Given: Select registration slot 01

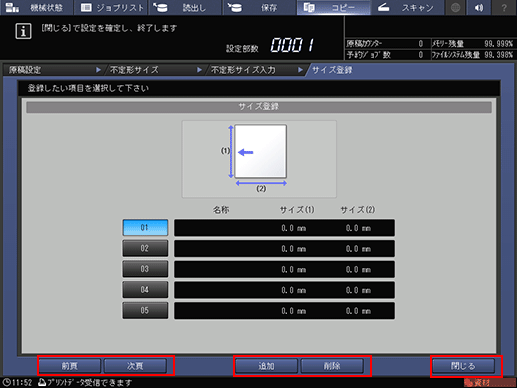Looking at the screenshot, I should (x=145, y=228).
